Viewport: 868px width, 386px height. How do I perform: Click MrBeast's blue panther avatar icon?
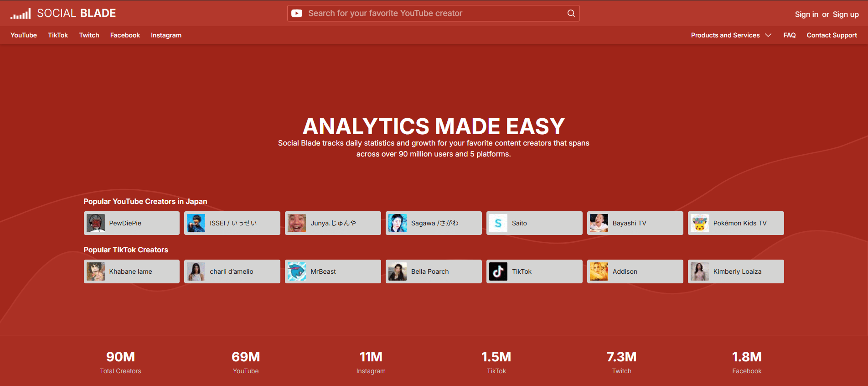297,271
